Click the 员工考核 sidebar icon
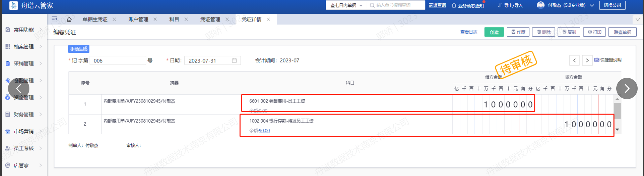The height and width of the screenshot is (176, 644). (x=8, y=148)
